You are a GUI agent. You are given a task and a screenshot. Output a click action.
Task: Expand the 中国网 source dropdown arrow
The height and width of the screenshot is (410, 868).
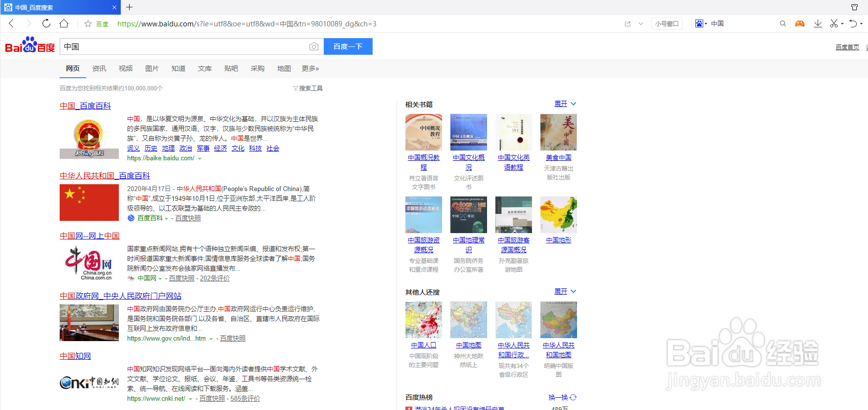click(x=160, y=279)
